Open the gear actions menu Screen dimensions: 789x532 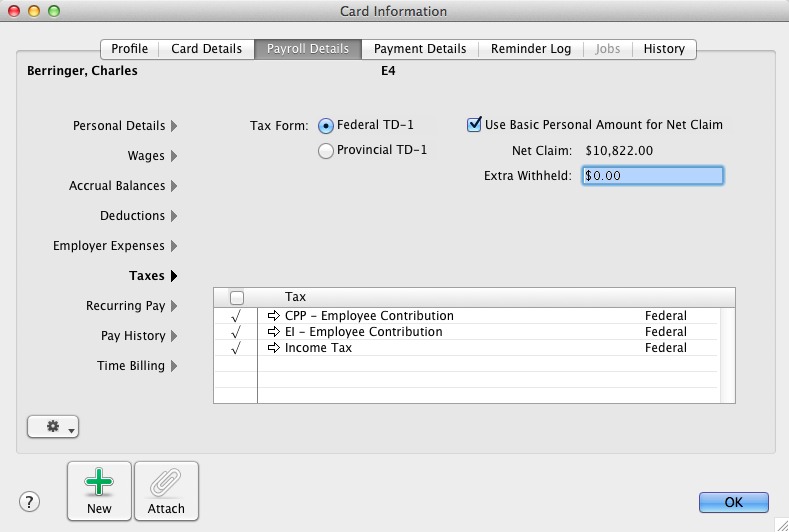(53, 427)
